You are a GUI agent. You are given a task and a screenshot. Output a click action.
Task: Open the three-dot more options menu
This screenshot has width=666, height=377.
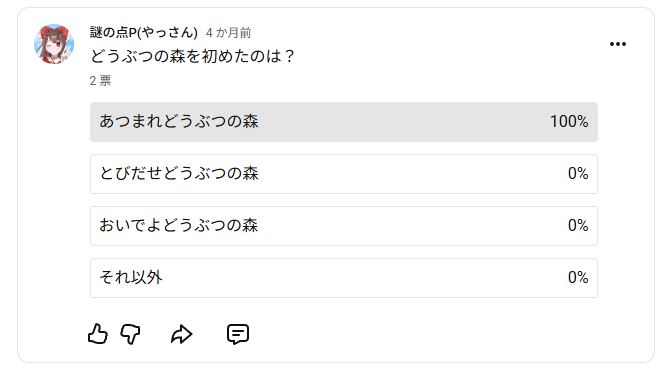618,44
